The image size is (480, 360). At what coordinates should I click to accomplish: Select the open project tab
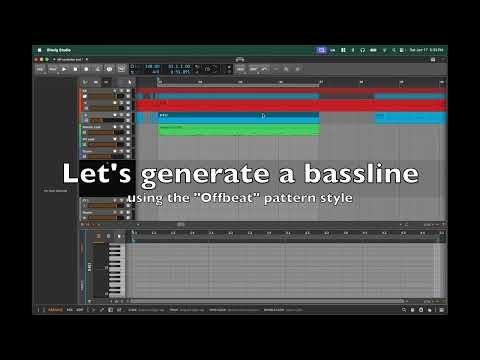tap(69, 60)
